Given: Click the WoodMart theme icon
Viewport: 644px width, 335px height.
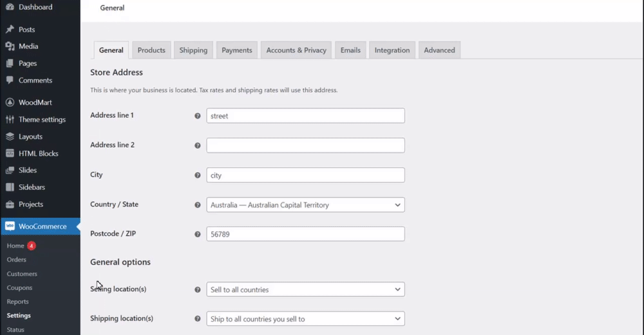Looking at the screenshot, I should click(10, 102).
